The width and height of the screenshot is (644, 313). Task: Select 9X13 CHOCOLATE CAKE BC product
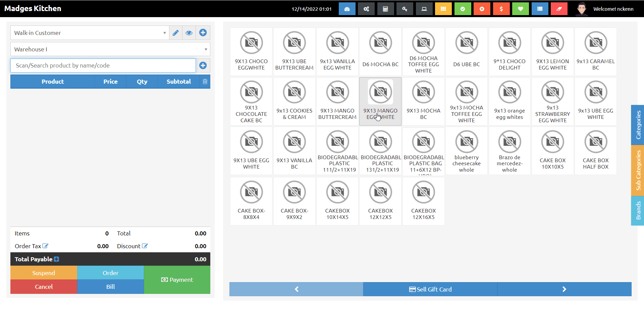251,101
